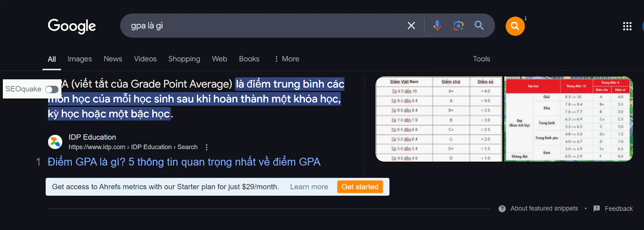This screenshot has height=230, width=644.
Task: Click Learn more in Ahrefs banner
Action: 309,187
